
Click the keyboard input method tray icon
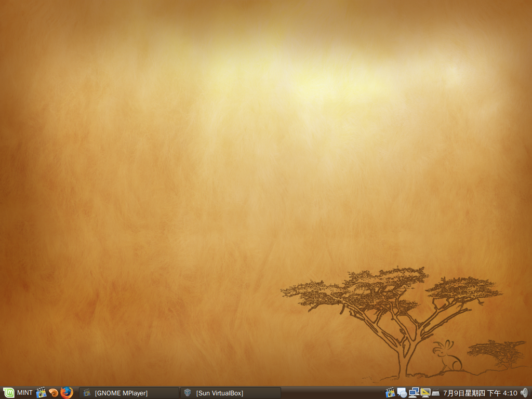click(x=436, y=393)
